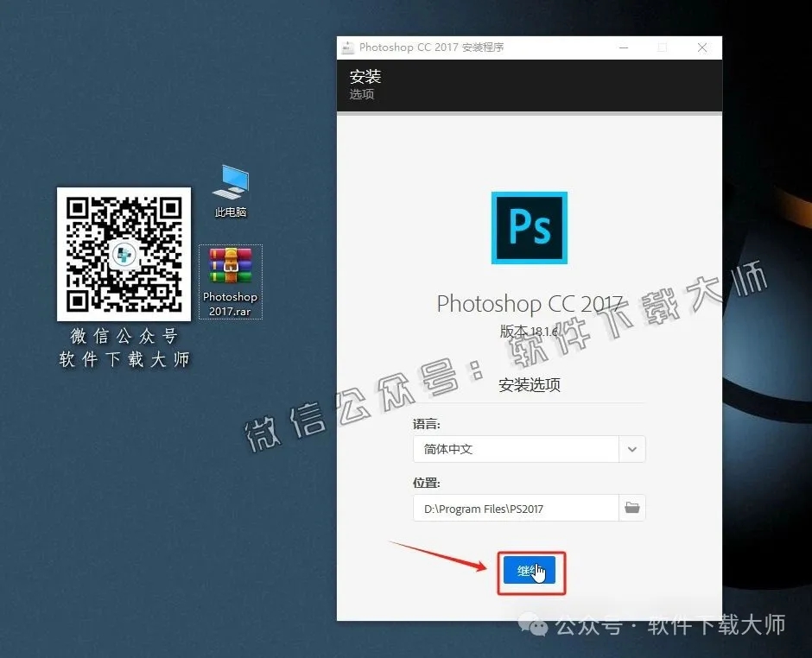Click the Ps logo in the installer
This screenshot has height=658, width=812.
tap(529, 228)
